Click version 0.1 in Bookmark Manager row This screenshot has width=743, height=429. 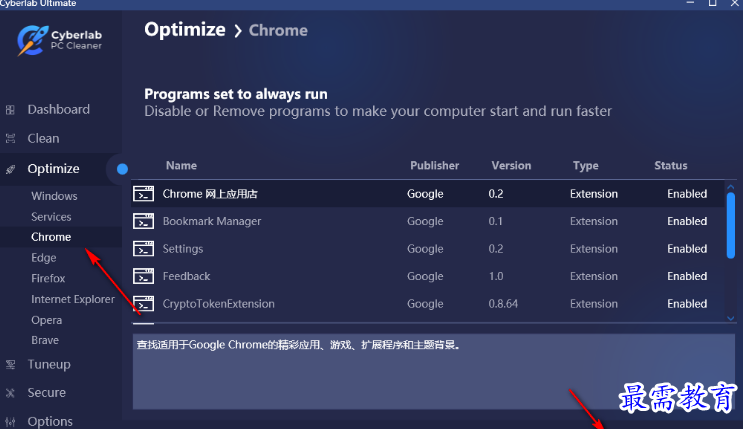click(496, 221)
